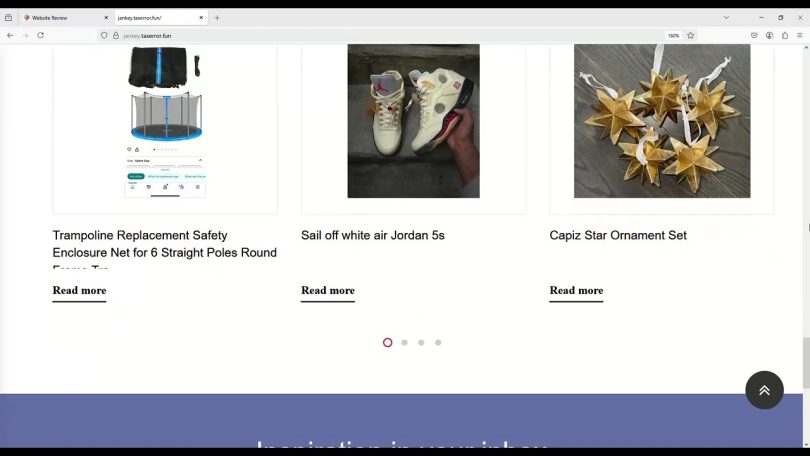Click the scroll-to-top double chevron button

click(764, 390)
